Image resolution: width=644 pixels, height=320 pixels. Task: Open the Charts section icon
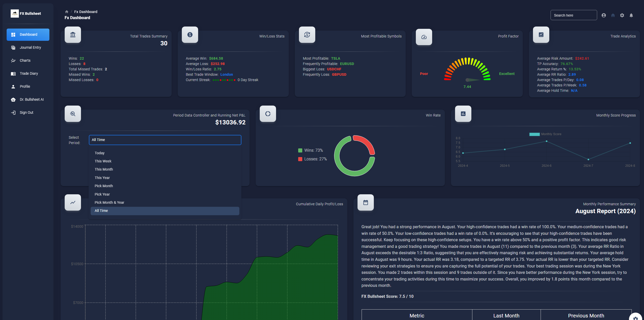coord(13,60)
